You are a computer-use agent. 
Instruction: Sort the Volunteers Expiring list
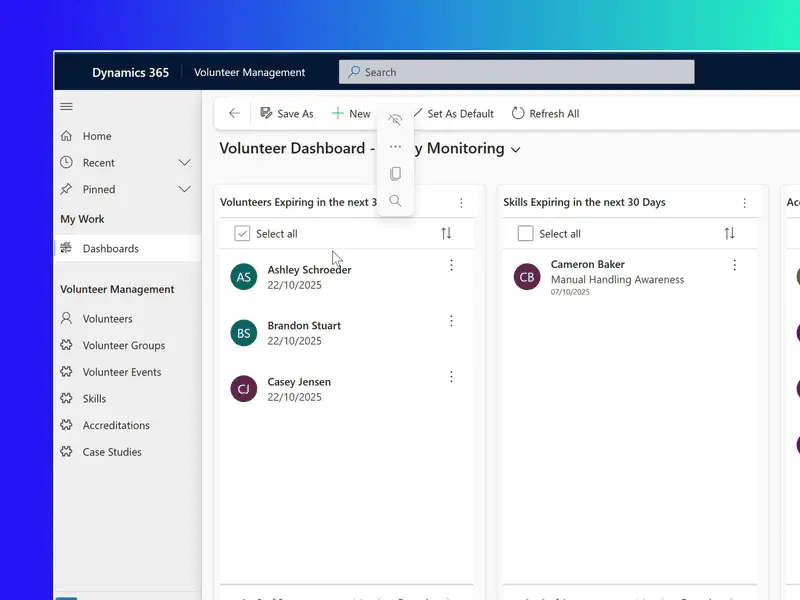click(446, 233)
